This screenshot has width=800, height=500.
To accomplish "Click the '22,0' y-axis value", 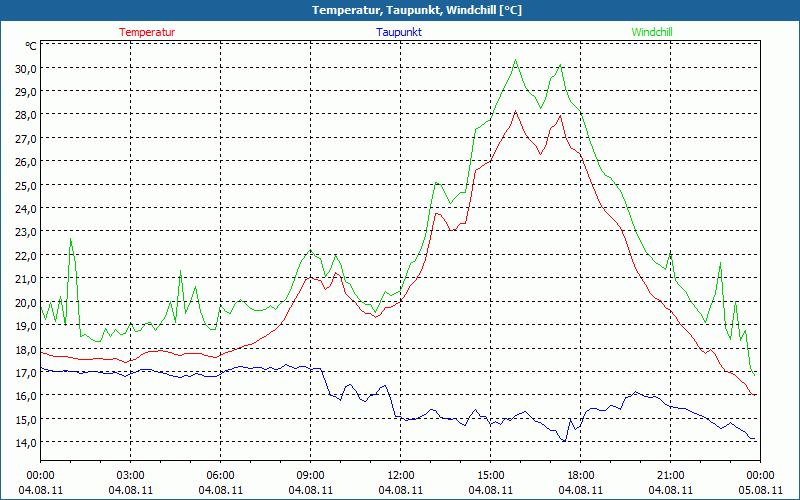I will click(x=26, y=255).
